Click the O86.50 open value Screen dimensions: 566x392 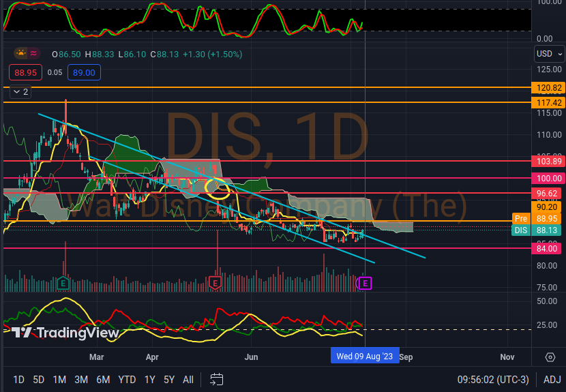point(66,55)
